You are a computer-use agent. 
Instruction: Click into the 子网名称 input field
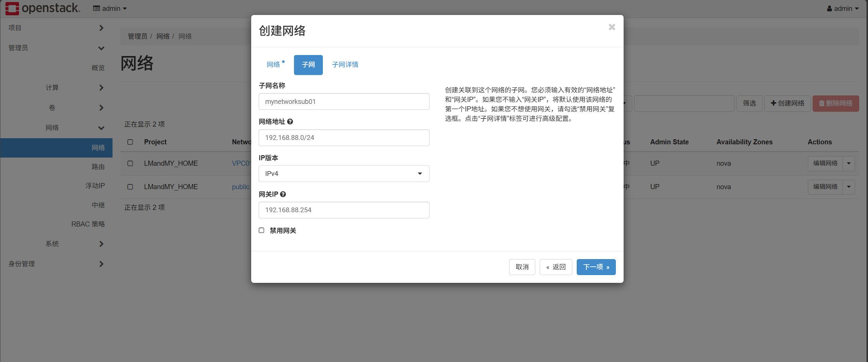pos(344,102)
